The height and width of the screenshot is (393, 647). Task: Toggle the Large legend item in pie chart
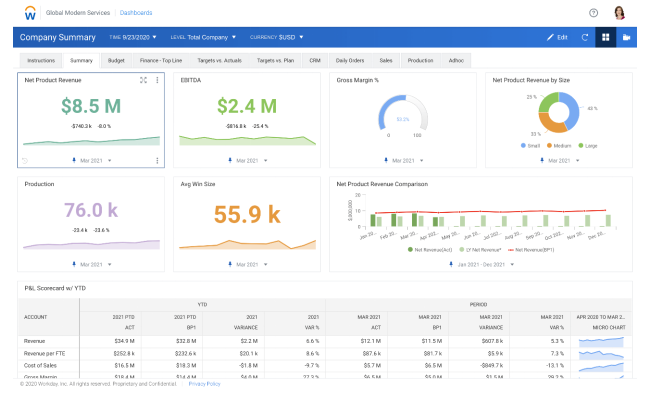[x=588, y=146]
